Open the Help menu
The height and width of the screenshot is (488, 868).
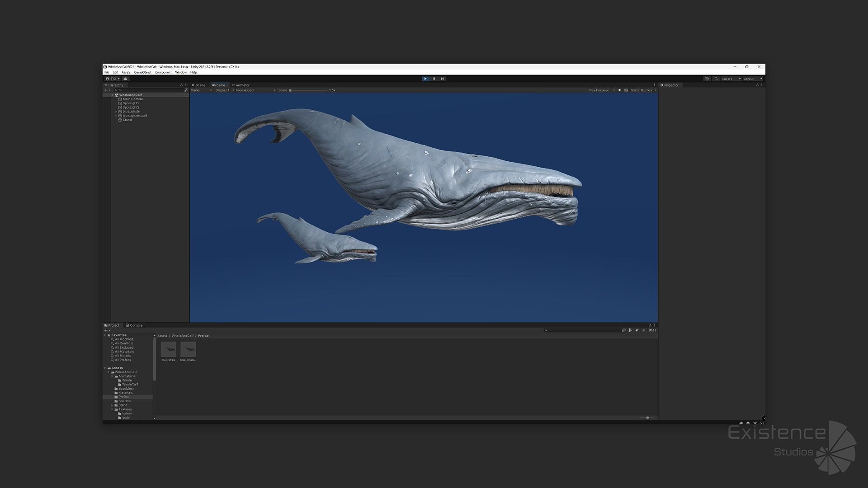tap(193, 72)
